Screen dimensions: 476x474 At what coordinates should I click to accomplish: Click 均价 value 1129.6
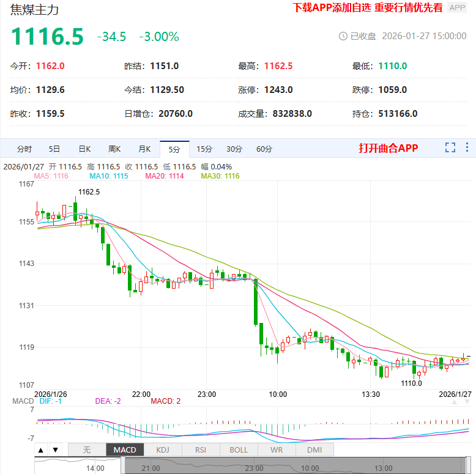[50, 90]
